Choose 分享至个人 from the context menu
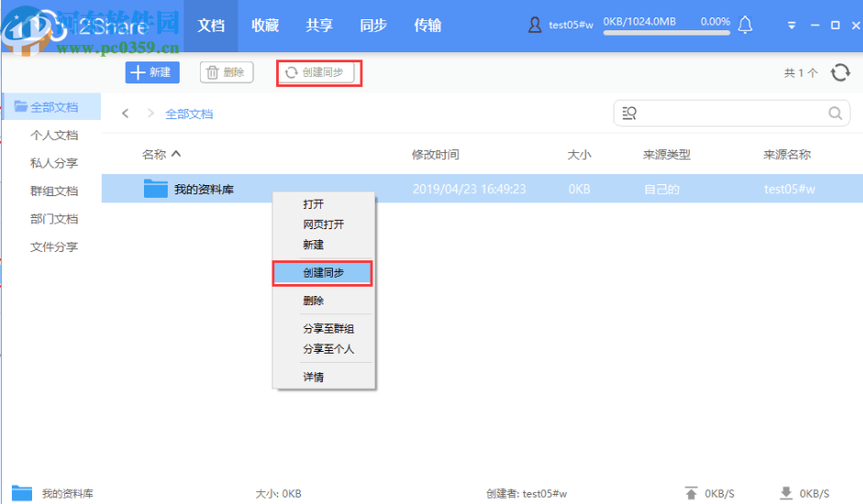The width and height of the screenshot is (863, 504). [324, 349]
